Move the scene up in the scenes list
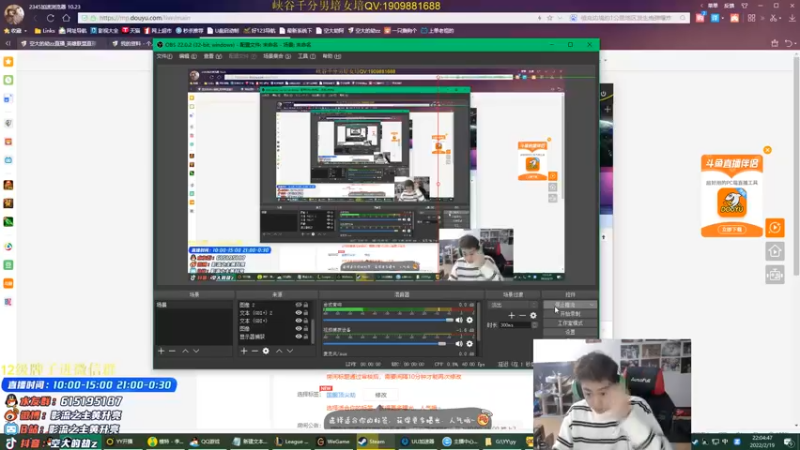The height and width of the screenshot is (450, 800). [x=185, y=351]
